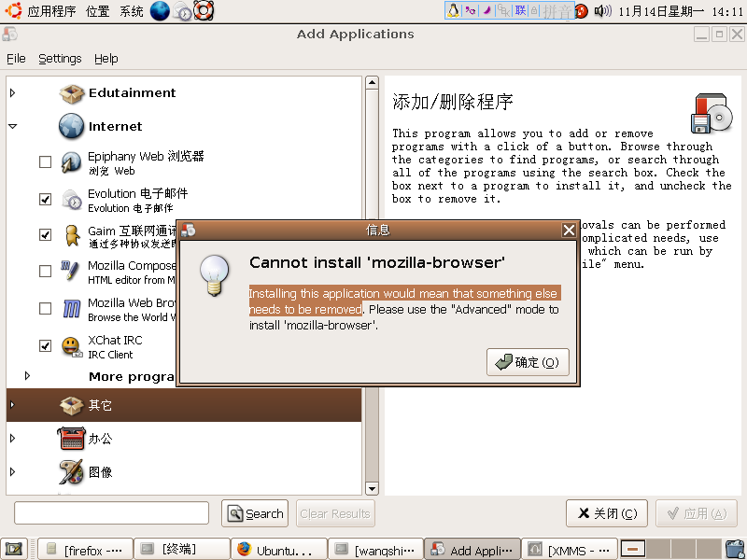Check the Epiphany Web browser checkbox
Viewport: 747px width, 560px height.
coord(45,161)
